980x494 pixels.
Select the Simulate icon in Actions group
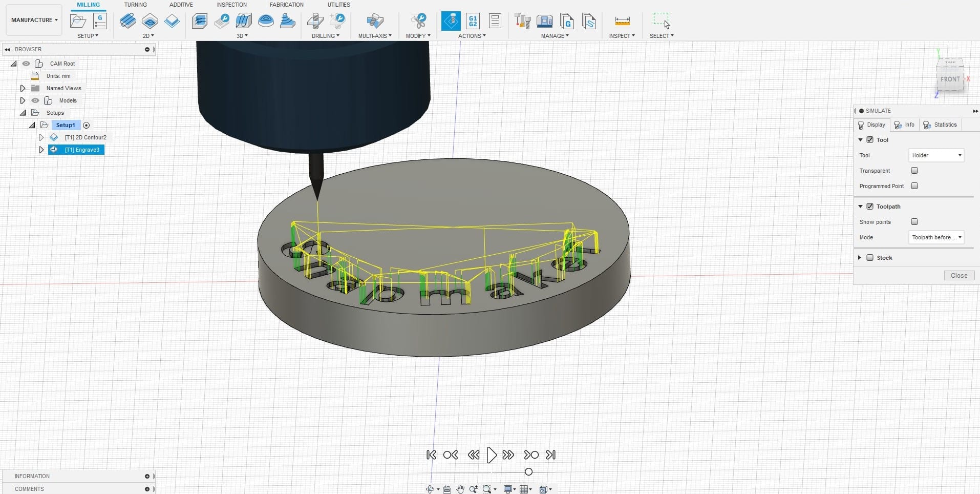[x=451, y=21]
